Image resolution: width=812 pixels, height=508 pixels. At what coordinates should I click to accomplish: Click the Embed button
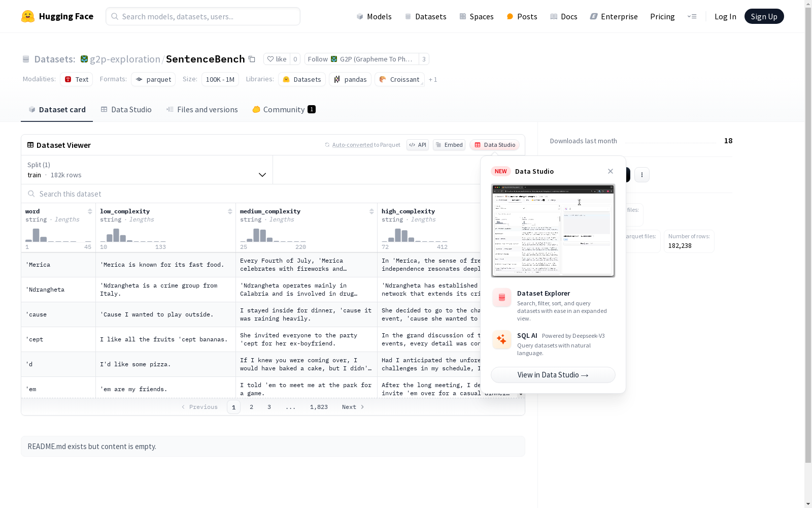449,145
